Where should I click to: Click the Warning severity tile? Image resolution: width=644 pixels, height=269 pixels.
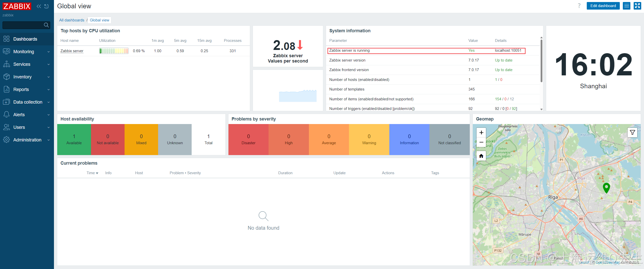tap(369, 139)
